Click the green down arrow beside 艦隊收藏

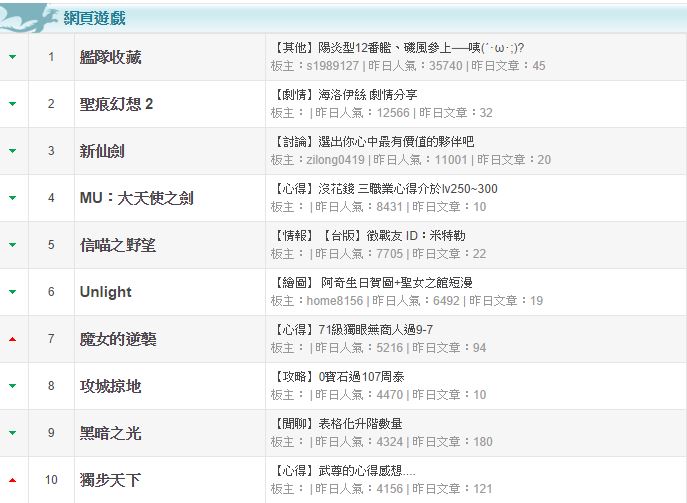tap(12, 58)
